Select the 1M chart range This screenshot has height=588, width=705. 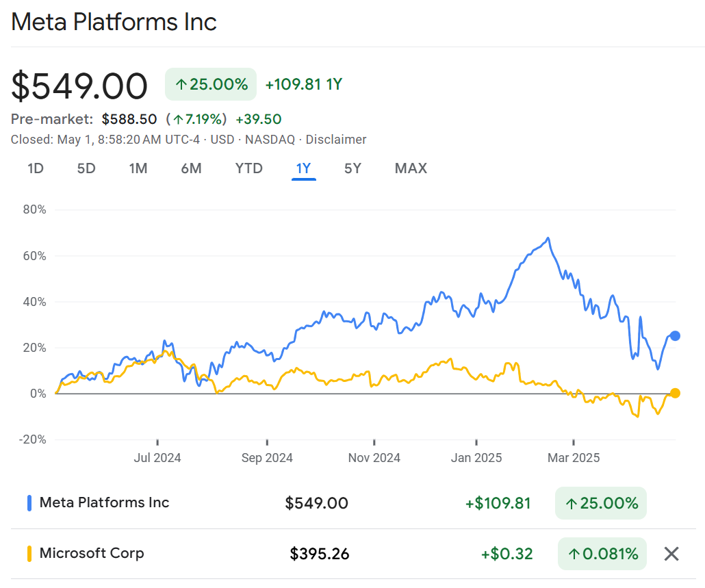[138, 168]
